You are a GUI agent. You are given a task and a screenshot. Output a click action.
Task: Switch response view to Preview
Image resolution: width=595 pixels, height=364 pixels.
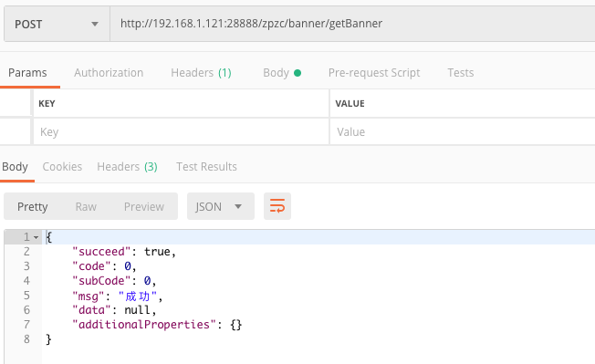[144, 207]
